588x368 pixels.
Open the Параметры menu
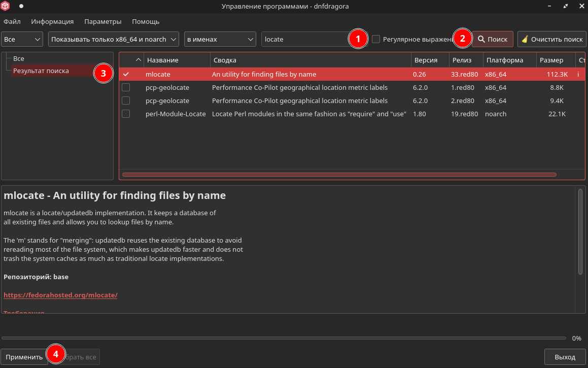coord(103,21)
